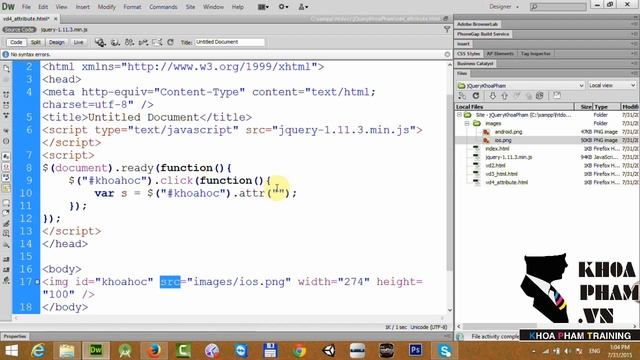Expand the PhoneGap Build Service panel
The height and width of the screenshot is (360, 640).
(483, 34)
